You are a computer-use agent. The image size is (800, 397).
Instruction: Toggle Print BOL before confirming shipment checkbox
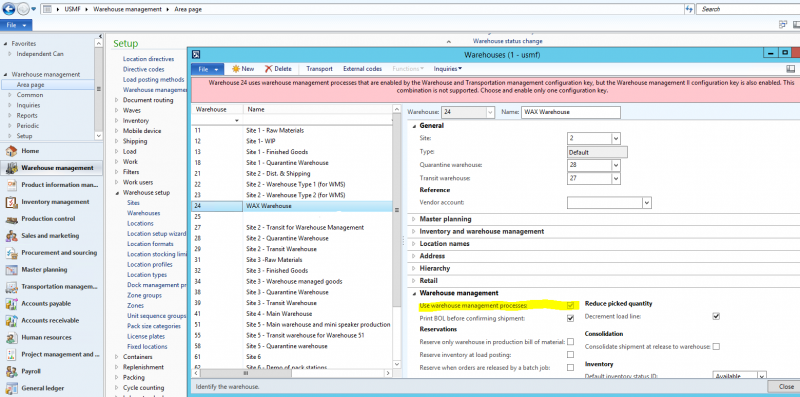[x=570, y=318]
